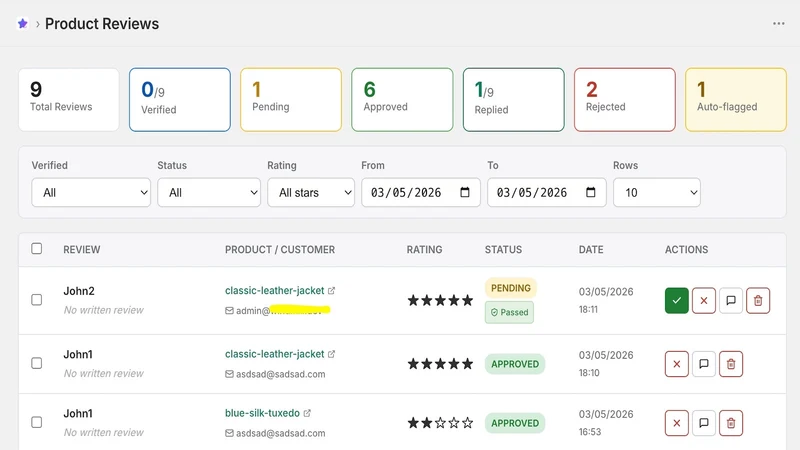Click the 03/05/2026 18:10 date cell
Image resolution: width=800 pixels, height=450 pixels.
[x=606, y=363]
